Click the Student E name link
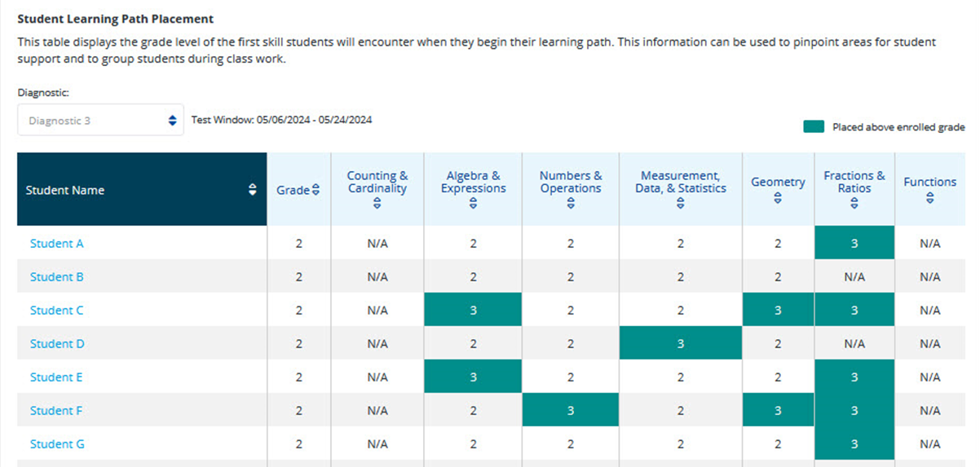Image resolution: width=980 pixels, height=467 pixels. [57, 377]
